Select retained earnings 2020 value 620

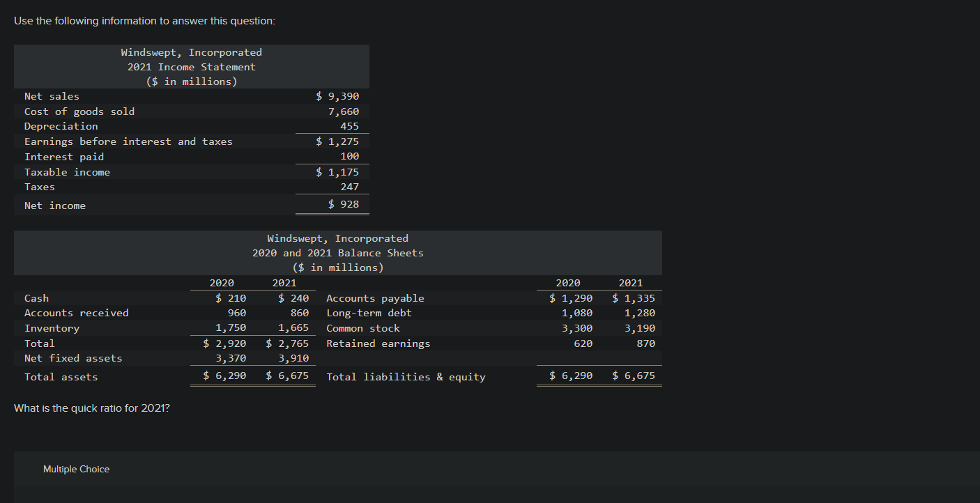click(583, 343)
